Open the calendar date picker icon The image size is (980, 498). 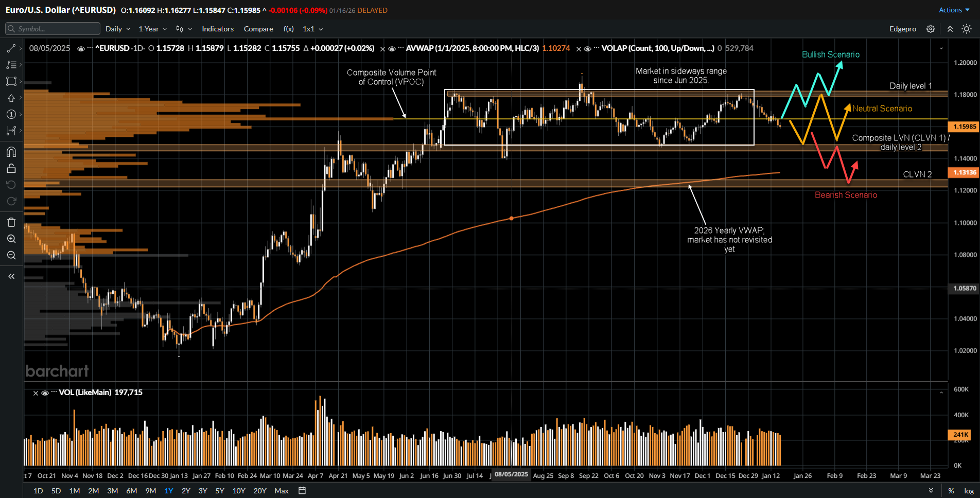click(301, 491)
